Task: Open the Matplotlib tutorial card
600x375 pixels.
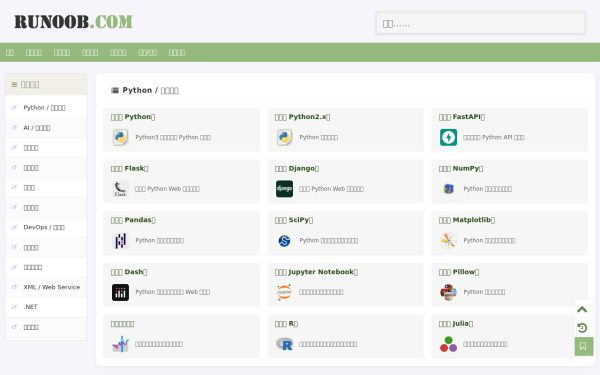Action: [x=509, y=233]
